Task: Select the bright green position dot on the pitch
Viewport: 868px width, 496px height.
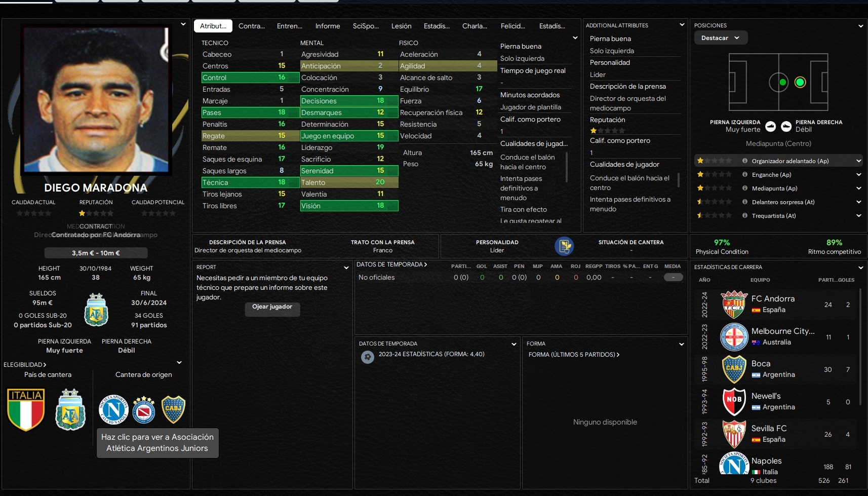Action: [800, 82]
